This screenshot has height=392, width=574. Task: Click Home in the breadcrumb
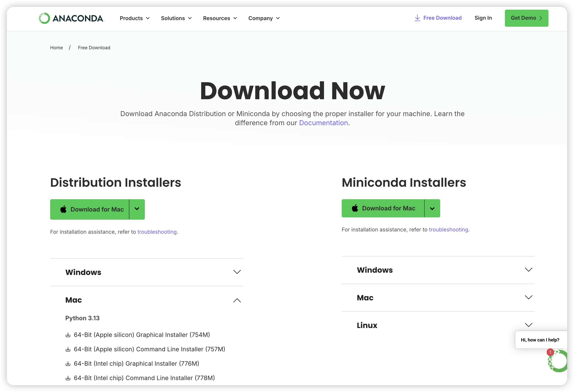[56, 48]
